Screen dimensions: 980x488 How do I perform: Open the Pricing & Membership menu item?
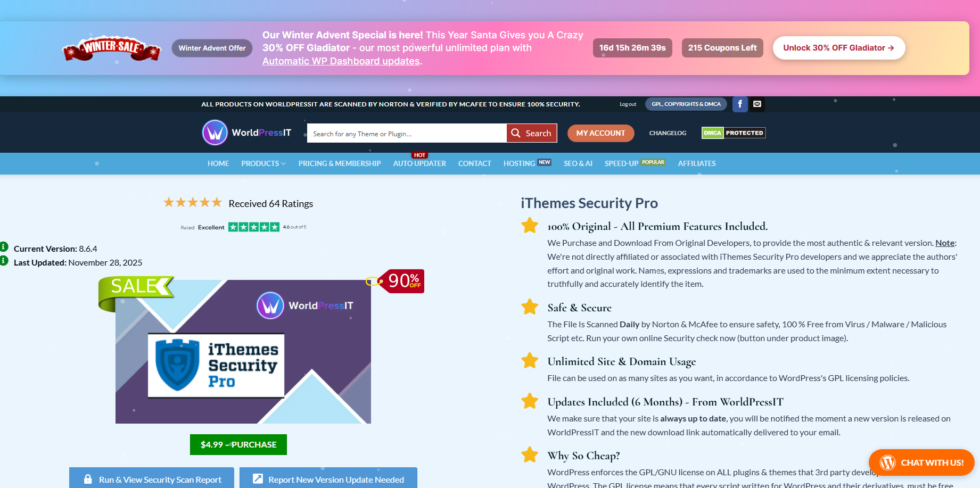[x=340, y=163]
